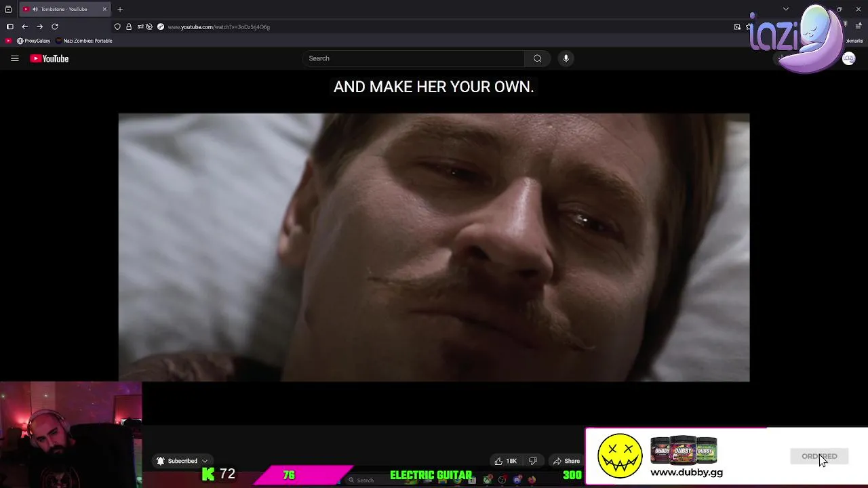868x488 pixels.
Task: Click the Dubby yellow smiley logo
Action: pos(620,456)
